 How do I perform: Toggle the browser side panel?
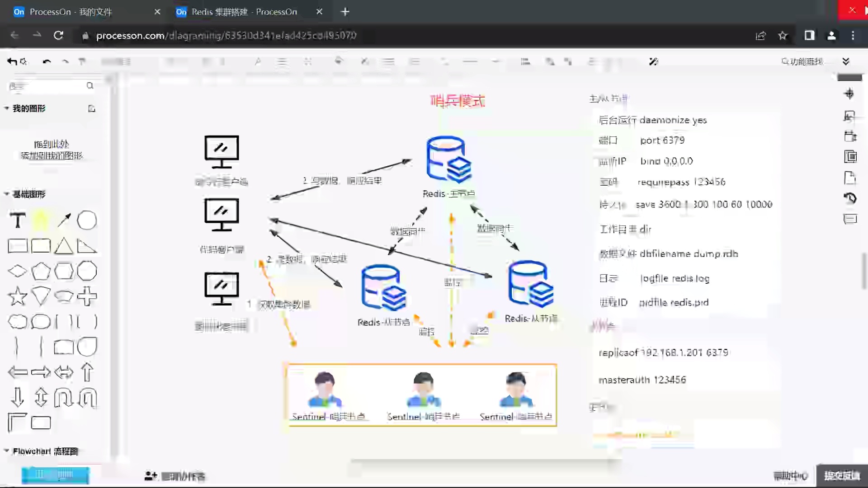[809, 35]
